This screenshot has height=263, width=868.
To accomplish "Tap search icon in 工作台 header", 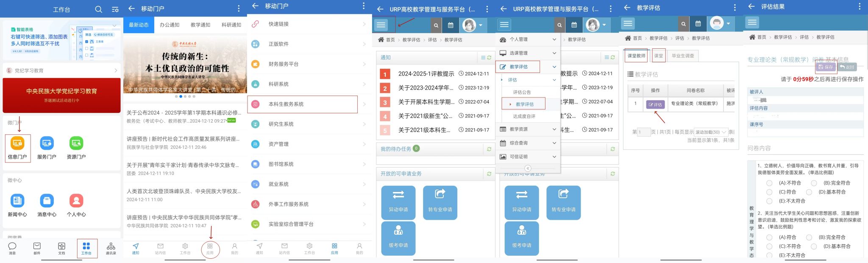I will pyautogui.click(x=98, y=9).
